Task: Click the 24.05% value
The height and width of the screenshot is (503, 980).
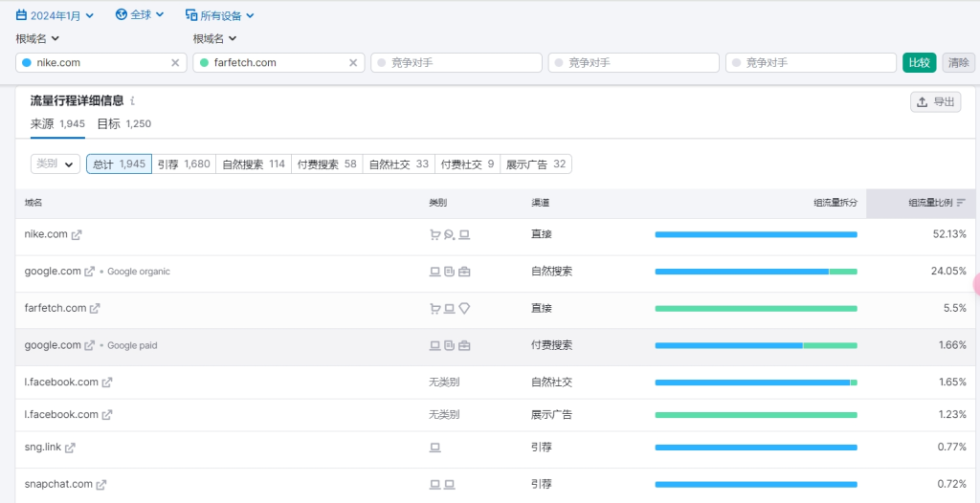Action: tap(948, 272)
